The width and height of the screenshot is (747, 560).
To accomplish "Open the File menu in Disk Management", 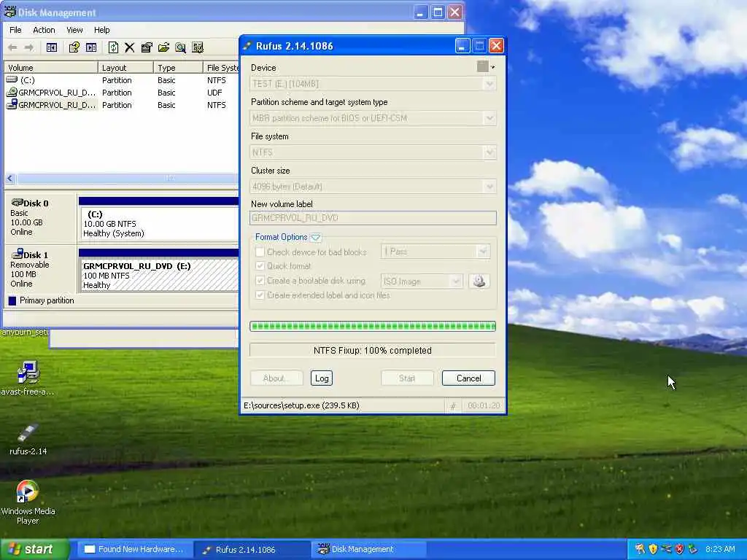I will pyautogui.click(x=15, y=30).
